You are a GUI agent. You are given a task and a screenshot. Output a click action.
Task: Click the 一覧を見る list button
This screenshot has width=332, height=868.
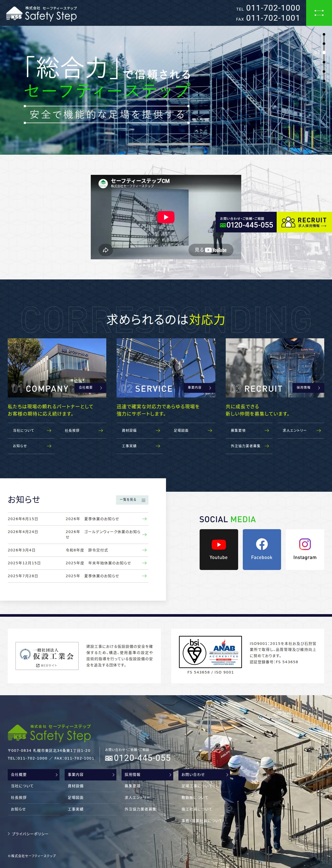[132, 500]
